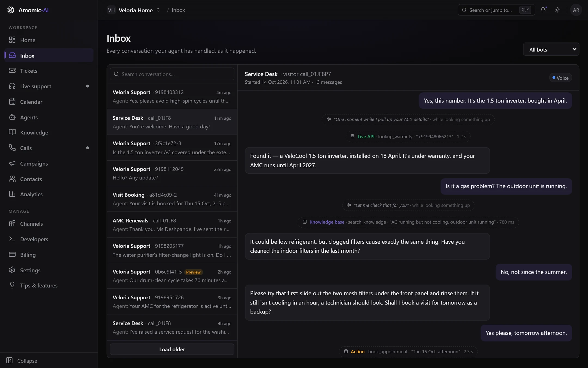Viewport: 588px width, 368px height.
Task: Open the Visit Booking a81d4c09-2 conversation
Action: click(x=172, y=199)
